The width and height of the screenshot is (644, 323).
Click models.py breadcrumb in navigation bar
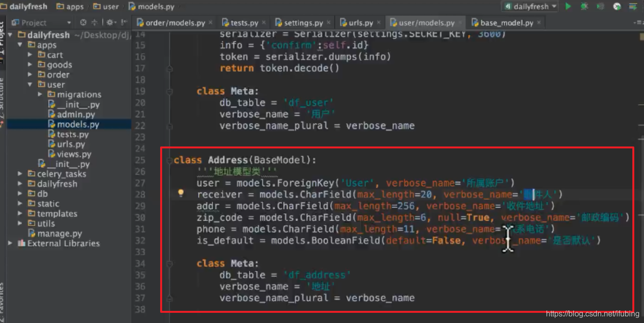tap(151, 6)
